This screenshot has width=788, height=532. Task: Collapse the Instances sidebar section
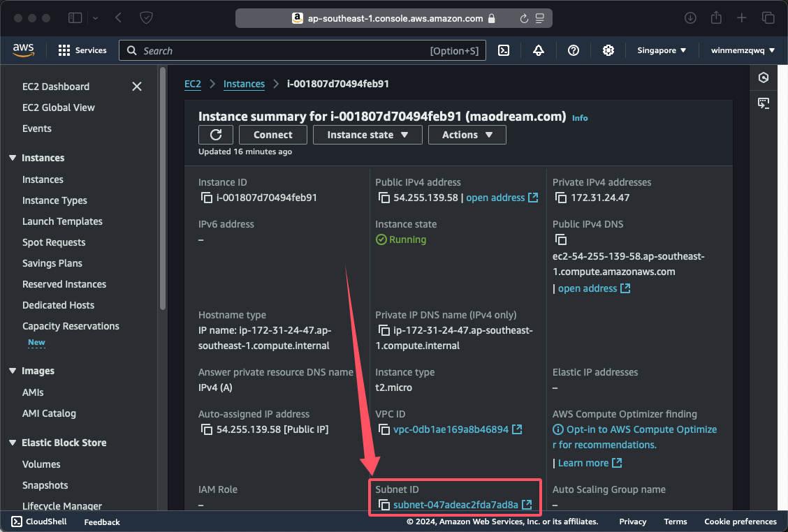pos(13,158)
